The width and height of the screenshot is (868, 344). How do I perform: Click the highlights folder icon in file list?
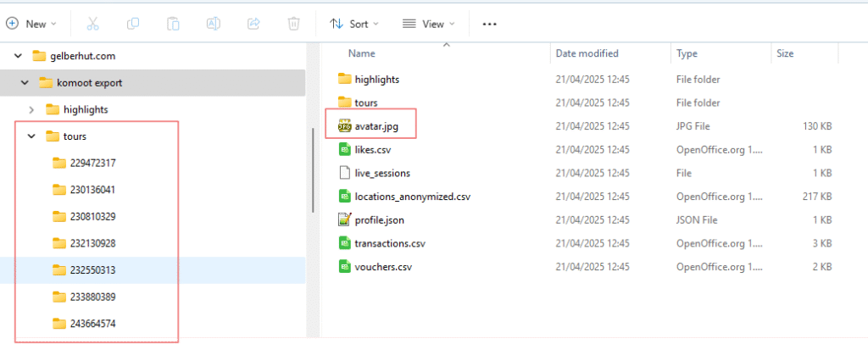(345, 79)
